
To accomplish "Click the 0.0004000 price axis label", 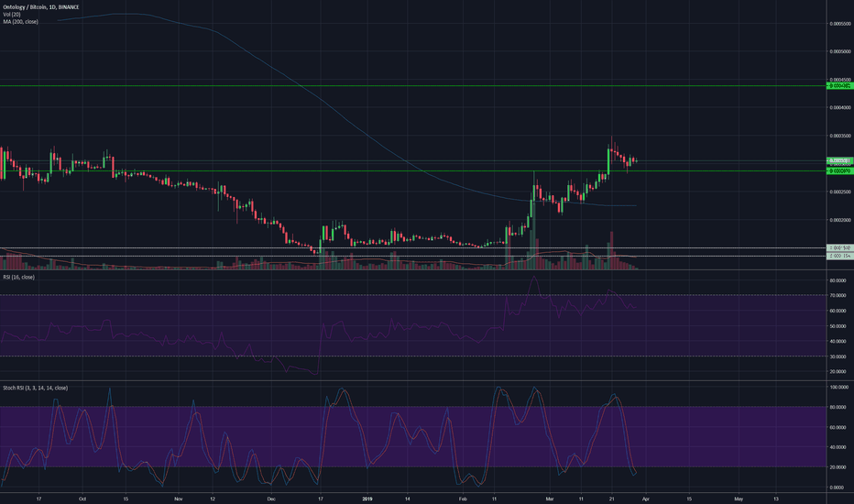I will [840, 108].
